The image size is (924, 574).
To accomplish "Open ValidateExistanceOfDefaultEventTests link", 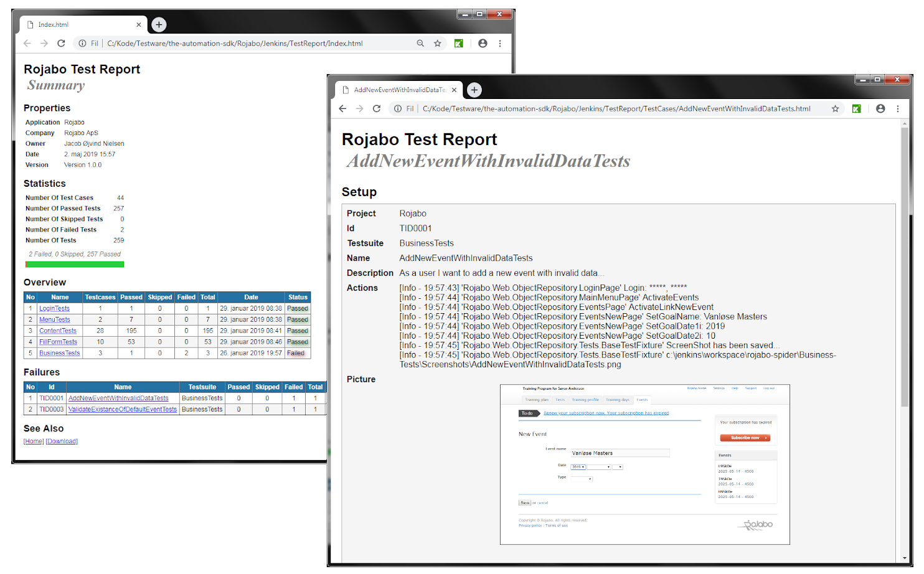I will [123, 410].
